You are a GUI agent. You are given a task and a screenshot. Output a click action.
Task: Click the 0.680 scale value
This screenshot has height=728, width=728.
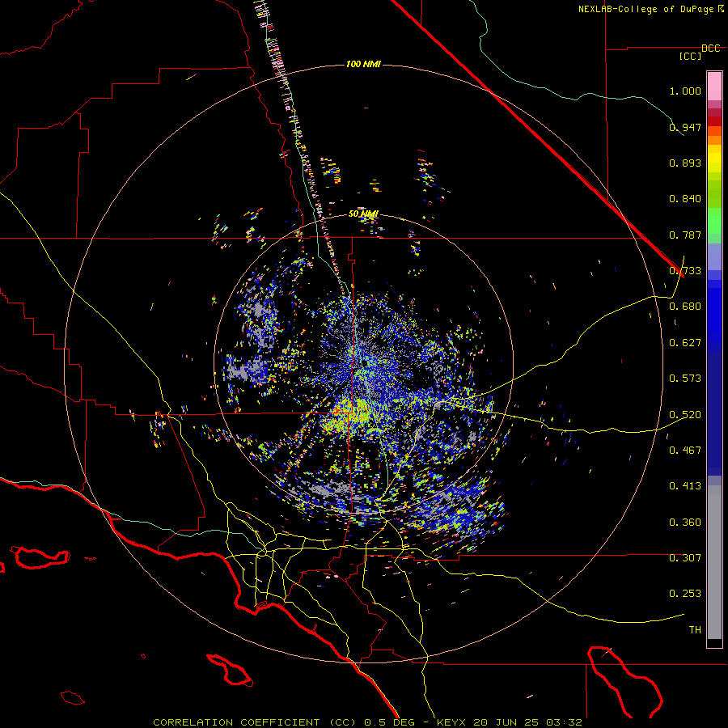click(x=685, y=307)
